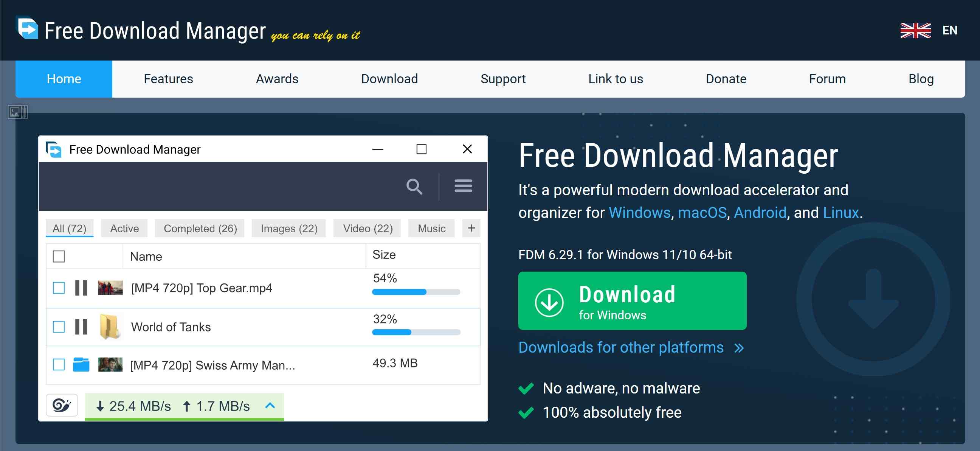Click the Name column header
This screenshot has height=451, width=980.
click(x=146, y=257)
